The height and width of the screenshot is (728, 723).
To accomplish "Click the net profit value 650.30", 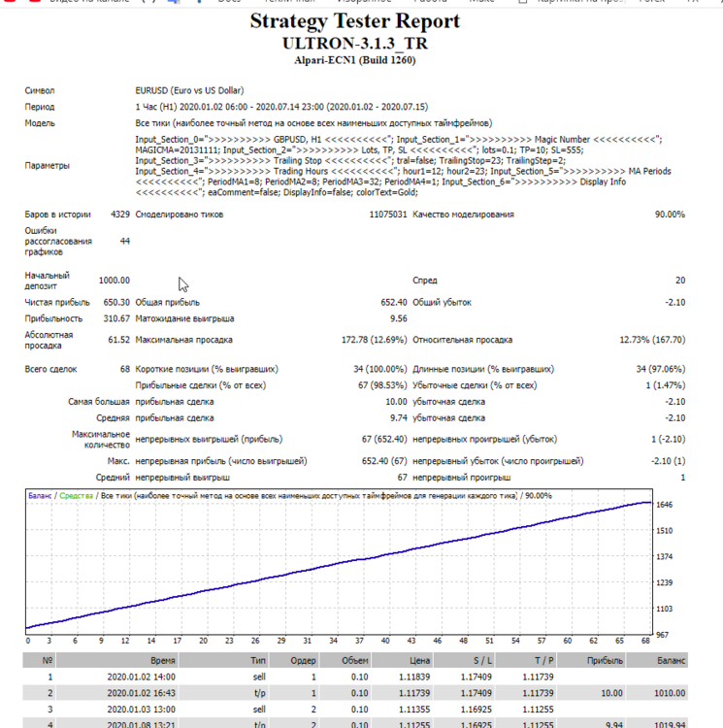I will (116, 302).
